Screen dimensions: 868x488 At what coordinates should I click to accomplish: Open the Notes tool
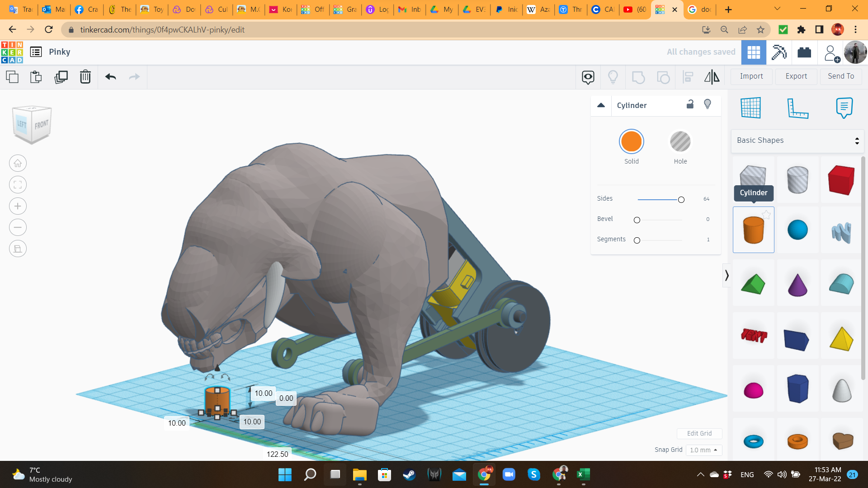pyautogui.click(x=844, y=108)
